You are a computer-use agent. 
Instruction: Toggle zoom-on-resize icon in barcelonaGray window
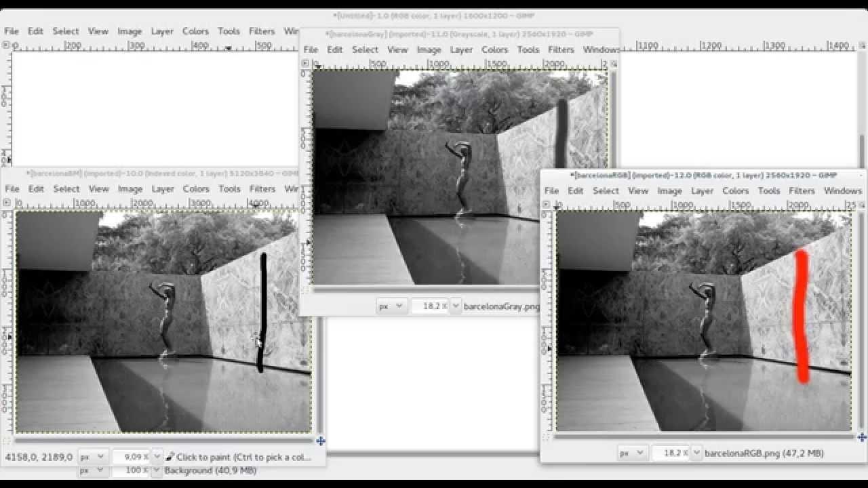point(614,63)
